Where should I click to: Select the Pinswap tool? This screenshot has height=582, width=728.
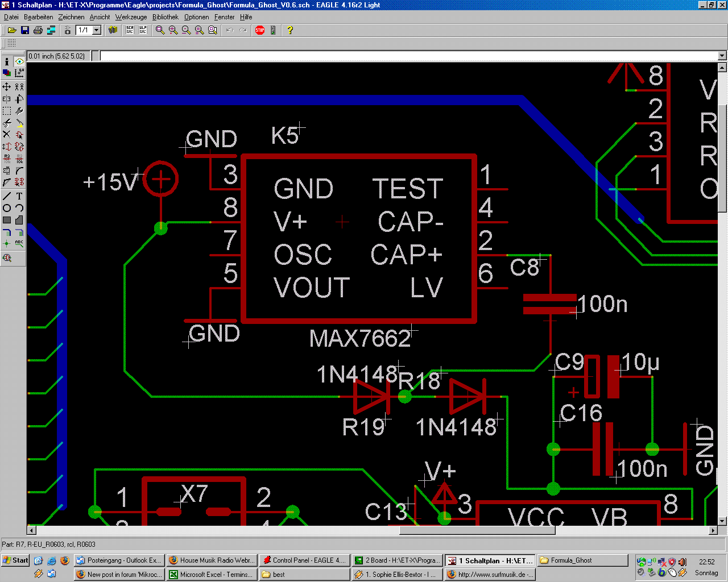pos(7,147)
